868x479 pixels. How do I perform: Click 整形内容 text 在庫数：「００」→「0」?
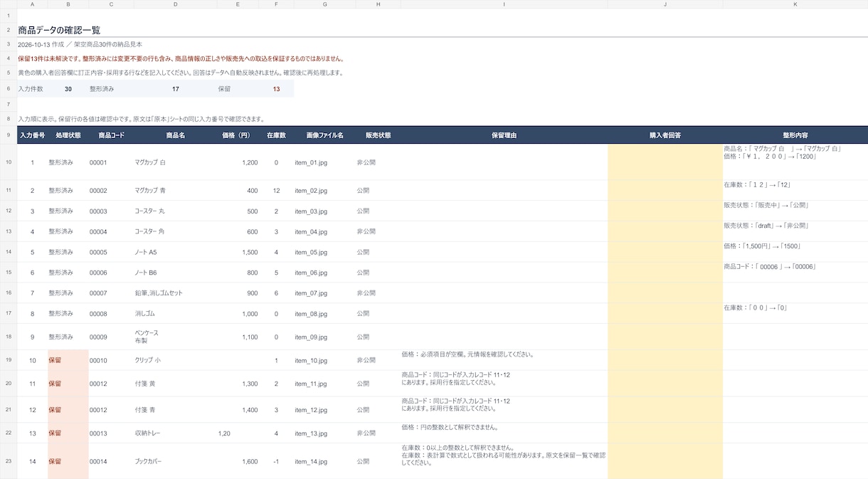coord(755,308)
